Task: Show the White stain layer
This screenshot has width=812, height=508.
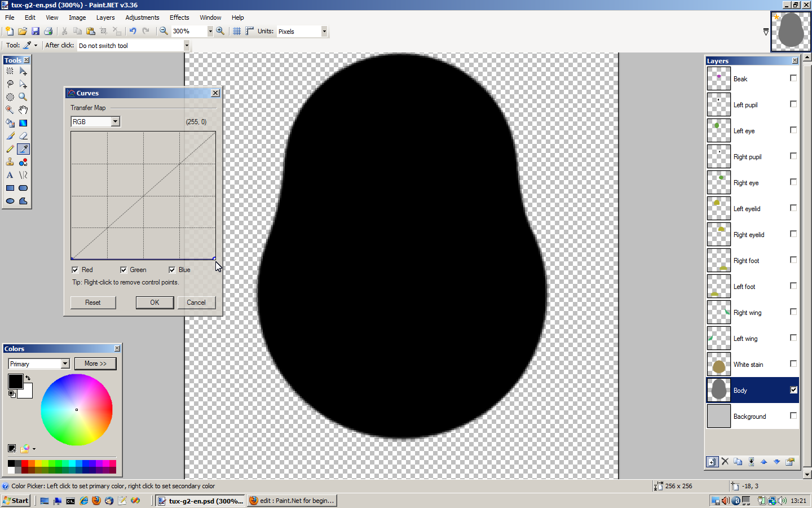Action: point(793,364)
